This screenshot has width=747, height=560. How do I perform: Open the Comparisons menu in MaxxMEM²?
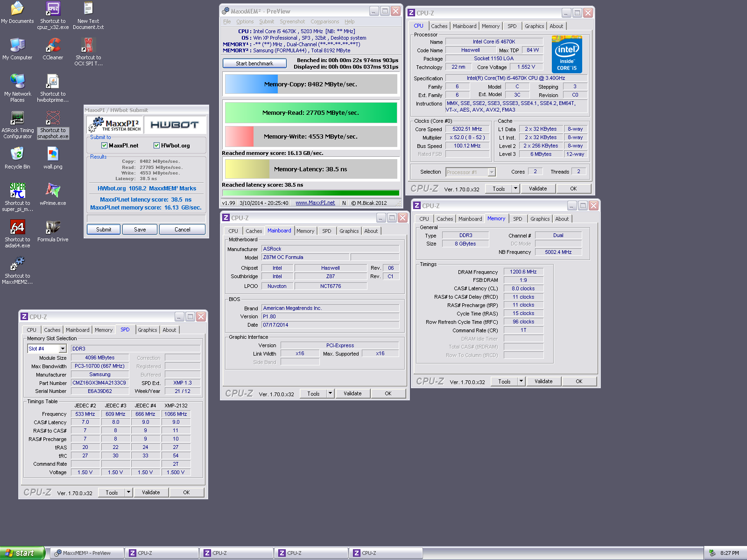(x=325, y=21)
